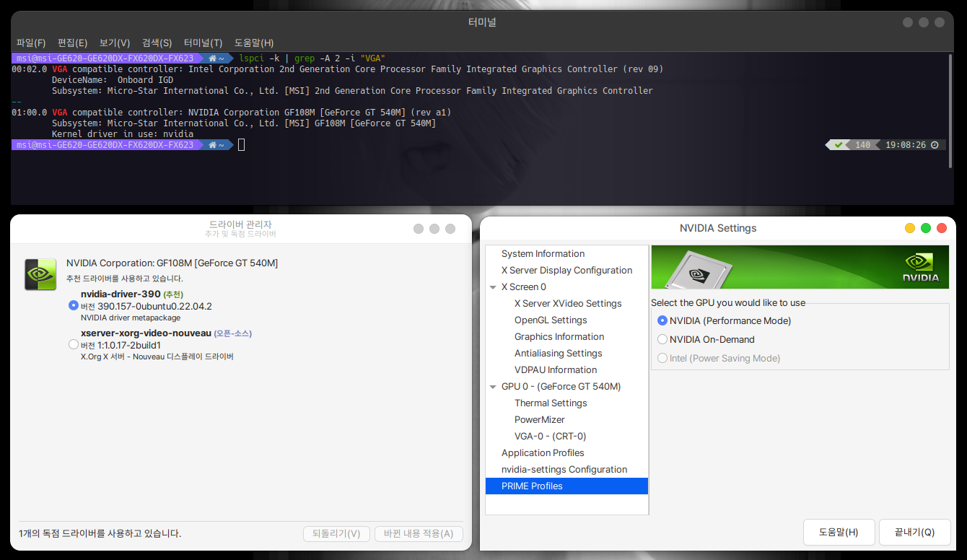Screen dimensions: 967x560
Task: Close the NVIDIA Settings window with red button
Action: tap(941, 228)
